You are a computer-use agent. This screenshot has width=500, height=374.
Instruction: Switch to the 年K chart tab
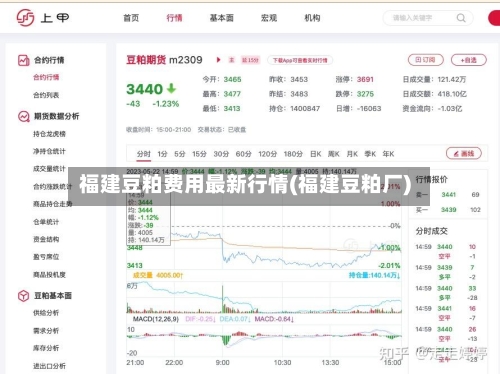click(x=388, y=154)
